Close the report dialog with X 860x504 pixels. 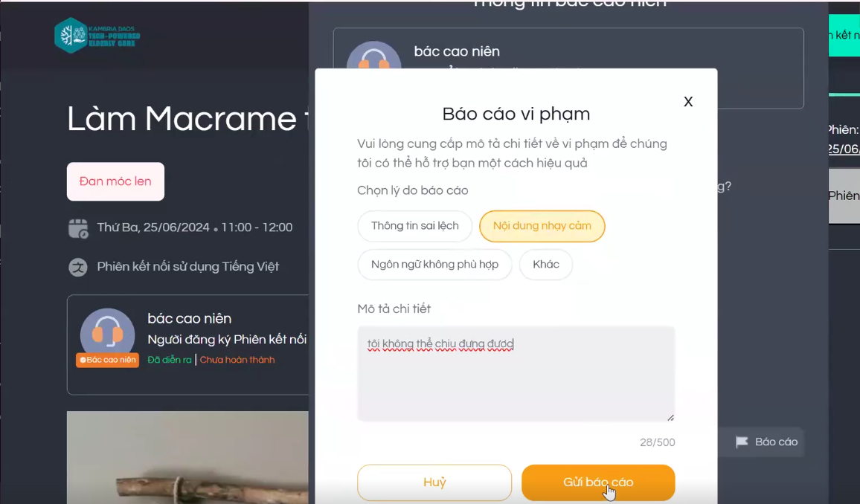tap(688, 101)
